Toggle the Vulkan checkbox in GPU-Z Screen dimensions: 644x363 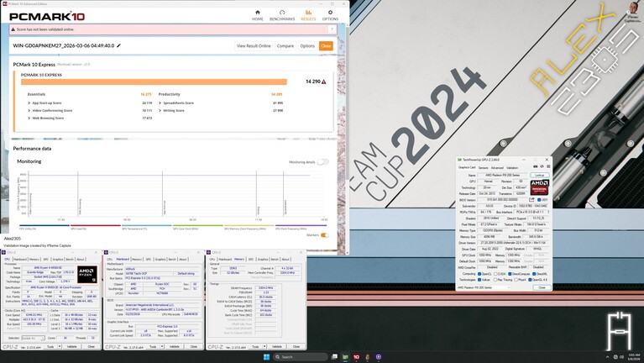tap(479, 280)
